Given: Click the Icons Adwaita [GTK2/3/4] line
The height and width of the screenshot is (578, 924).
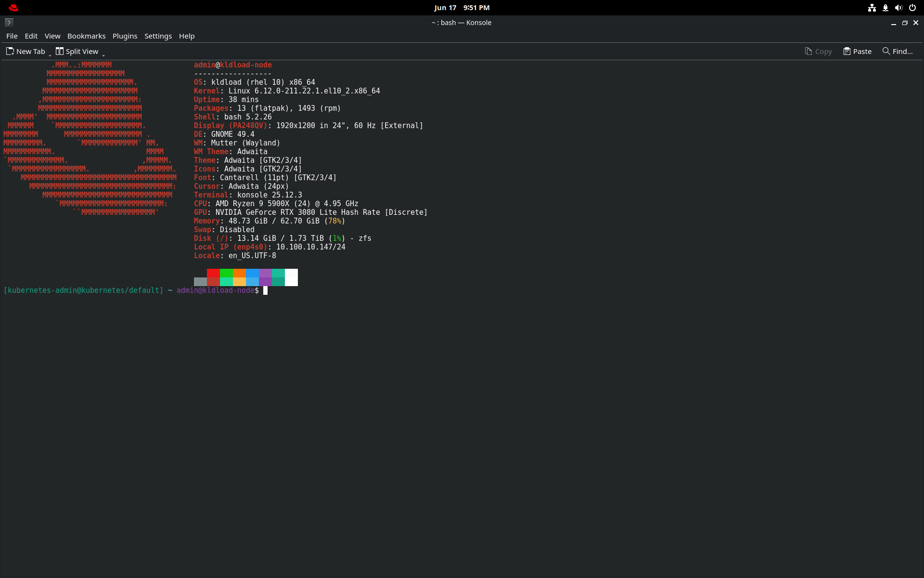Looking at the screenshot, I should (x=248, y=169).
